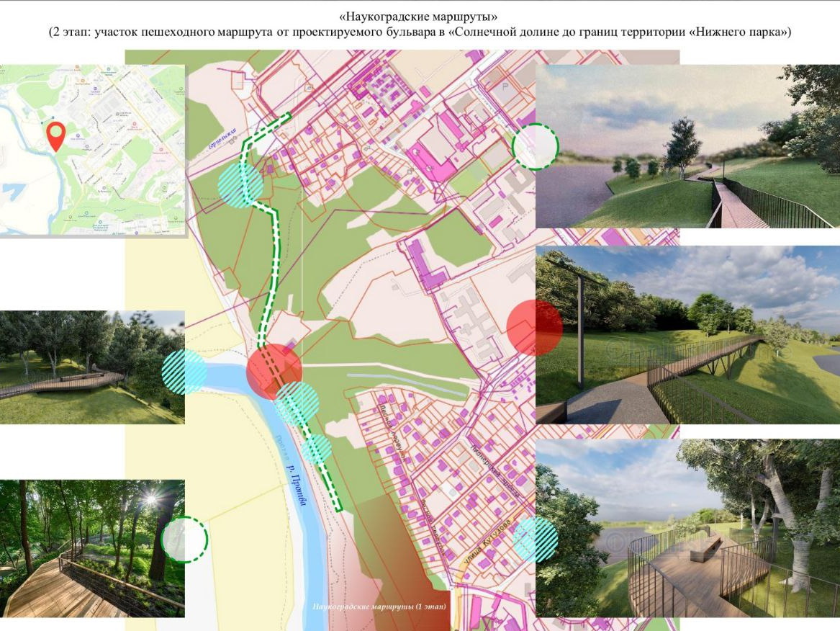Screen dimensions: 840x631
Task: View the viewing platform with bench render
Action: 687,528
